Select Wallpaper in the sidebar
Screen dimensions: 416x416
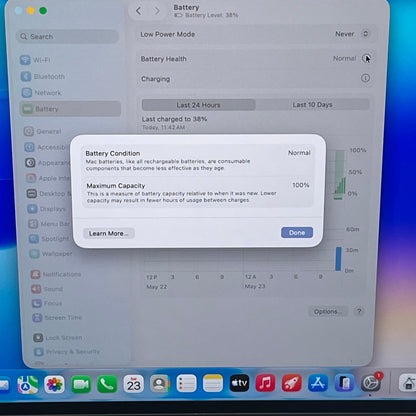tap(51, 254)
